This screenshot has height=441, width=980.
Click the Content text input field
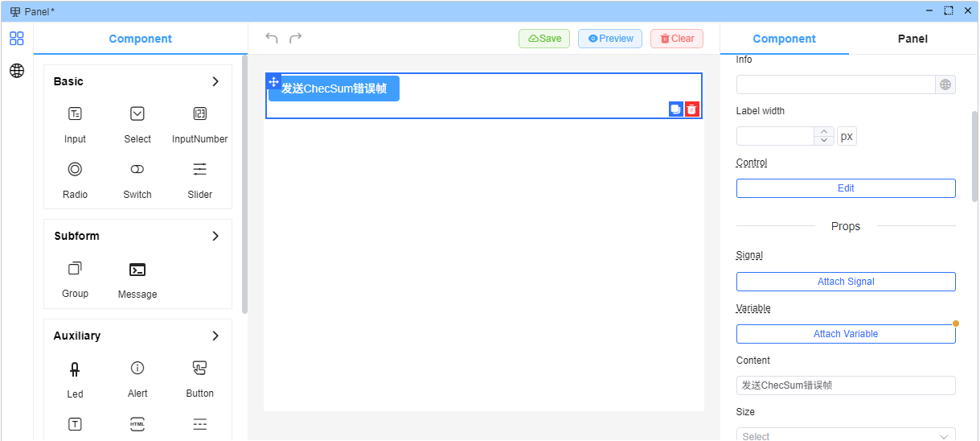pyautogui.click(x=846, y=385)
